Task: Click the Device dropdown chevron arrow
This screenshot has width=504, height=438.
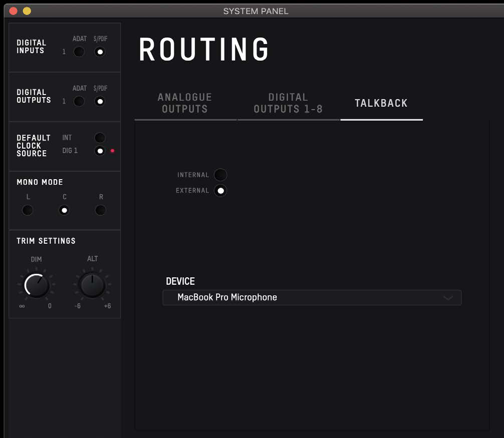Action: pyautogui.click(x=448, y=298)
